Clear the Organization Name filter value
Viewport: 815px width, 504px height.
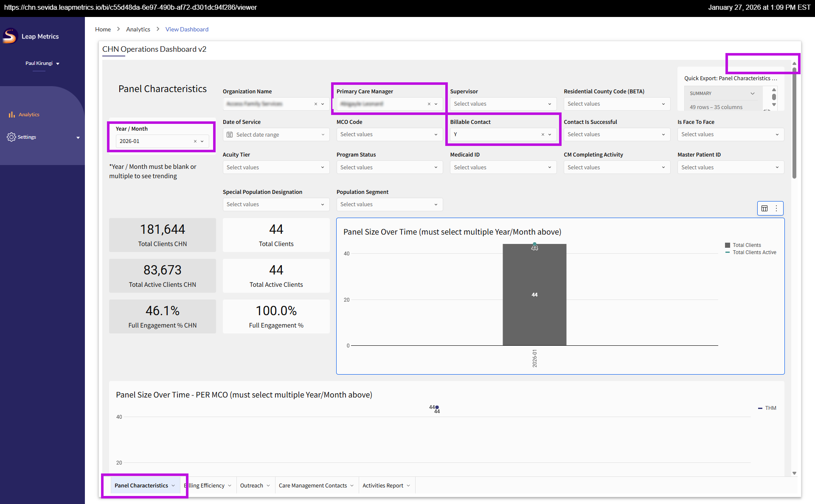point(315,104)
